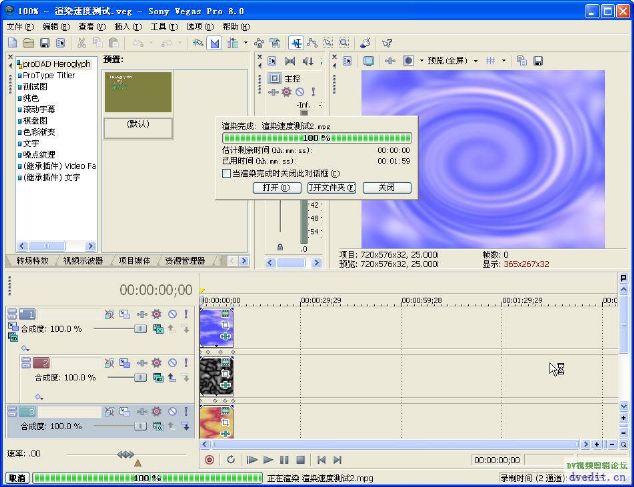The width and height of the screenshot is (634, 487).
Task: Click the Record button in transport
Action: [209, 460]
